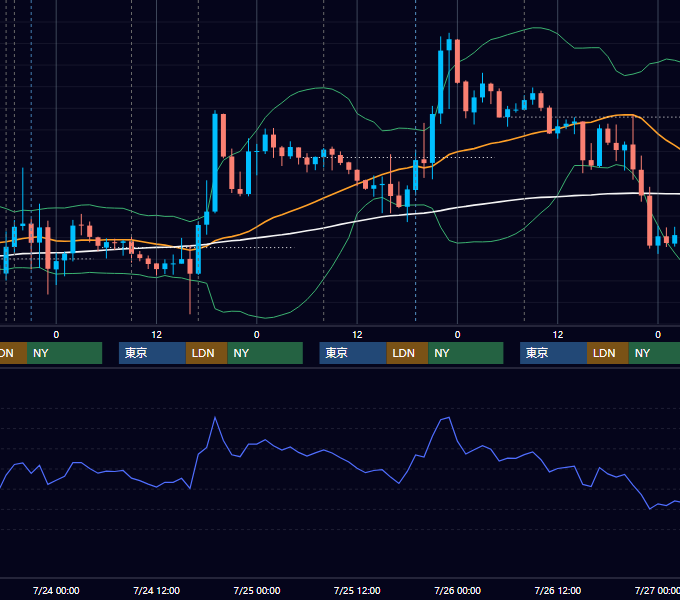Select the LDN session block on 7/25
Screen dimensions: 680x600
point(407,353)
